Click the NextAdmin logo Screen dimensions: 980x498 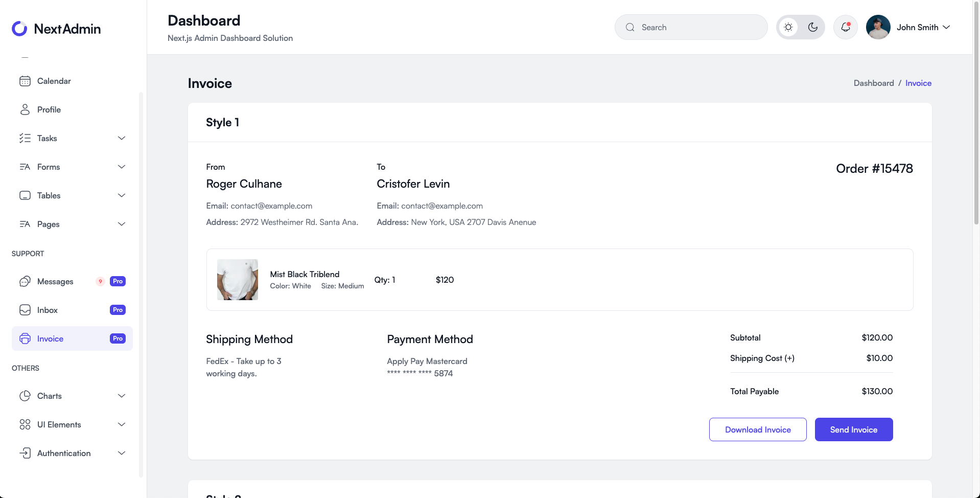pyautogui.click(x=56, y=29)
